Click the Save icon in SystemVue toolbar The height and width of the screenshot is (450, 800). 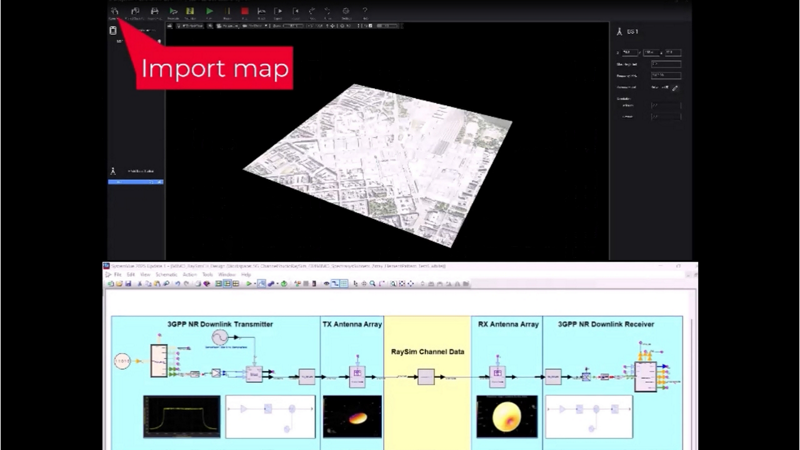tap(128, 284)
